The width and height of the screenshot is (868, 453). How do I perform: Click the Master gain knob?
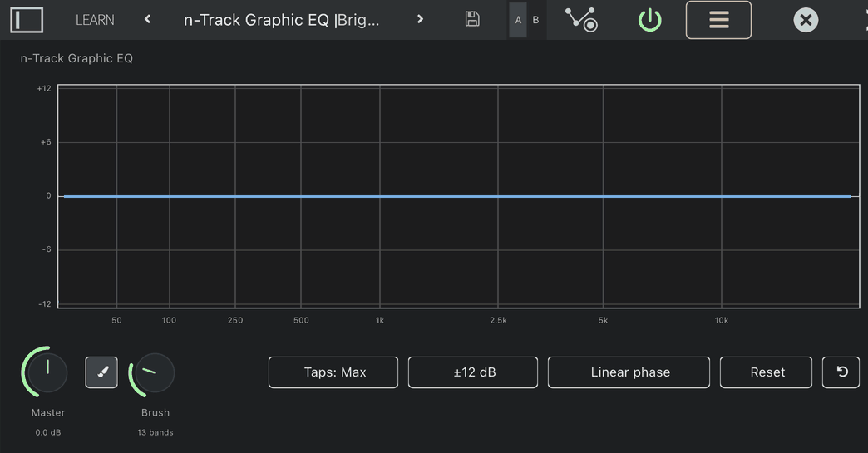(x=47, y=372)
